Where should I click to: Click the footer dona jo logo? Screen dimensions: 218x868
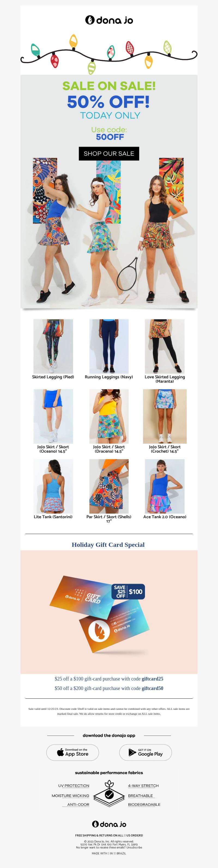click(x=109, y=824)
